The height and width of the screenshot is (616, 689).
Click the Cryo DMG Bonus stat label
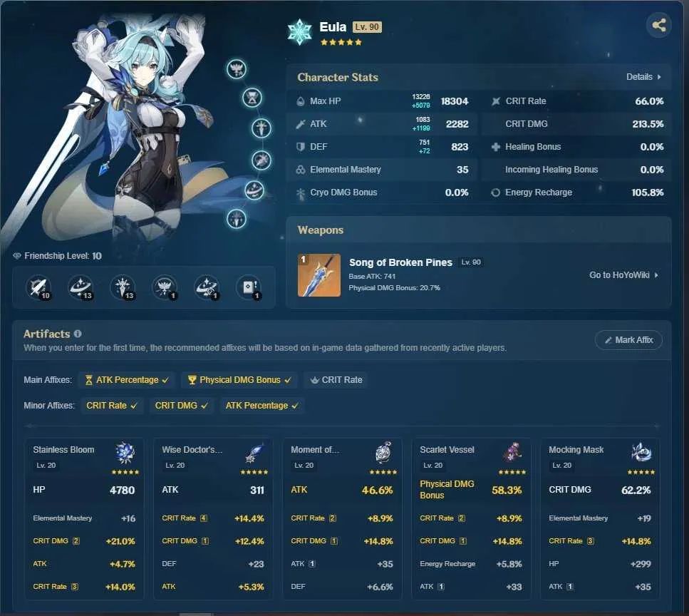[343, 192]
